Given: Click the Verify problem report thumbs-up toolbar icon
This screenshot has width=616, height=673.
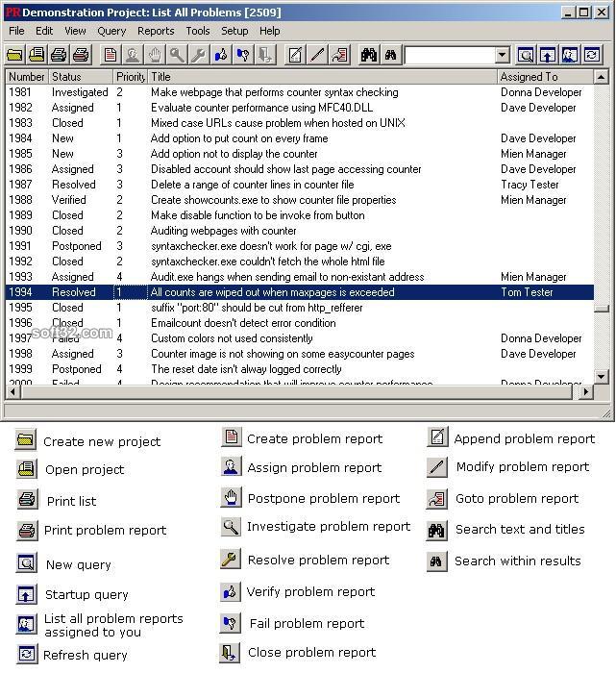Looking at the screenshot, I should (x=221, y=55).
